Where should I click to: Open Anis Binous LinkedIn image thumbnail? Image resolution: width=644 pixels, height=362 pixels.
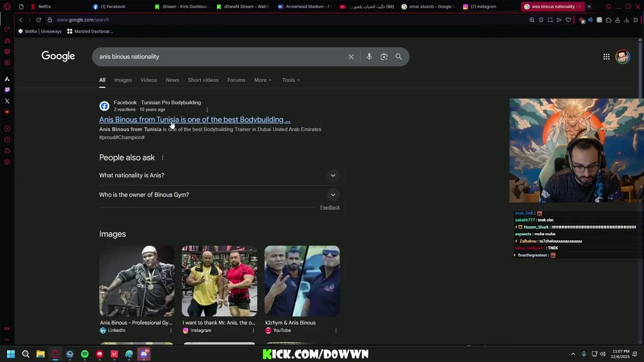pyautogui.click(x=137, y=281)
